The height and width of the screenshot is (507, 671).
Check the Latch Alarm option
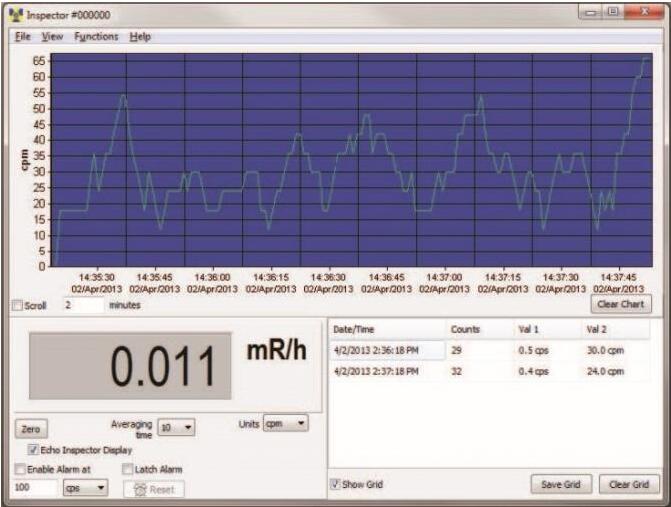tap(128, 468)
